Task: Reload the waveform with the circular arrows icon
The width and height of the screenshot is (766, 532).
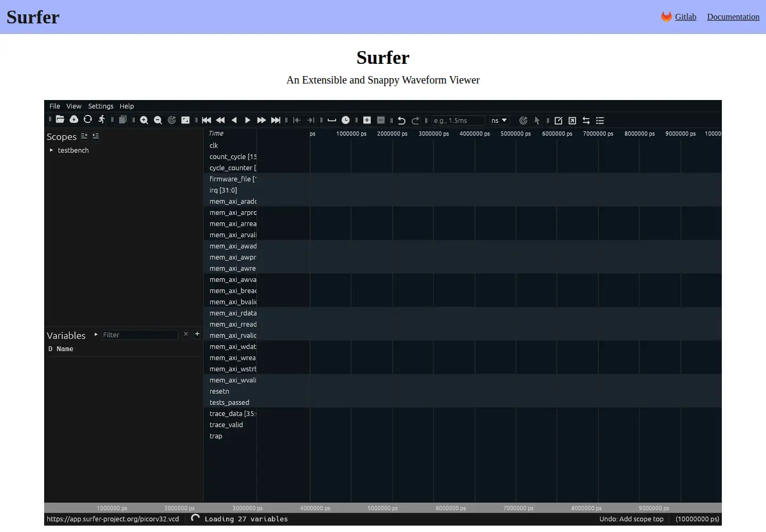Action: click(88, 120)
